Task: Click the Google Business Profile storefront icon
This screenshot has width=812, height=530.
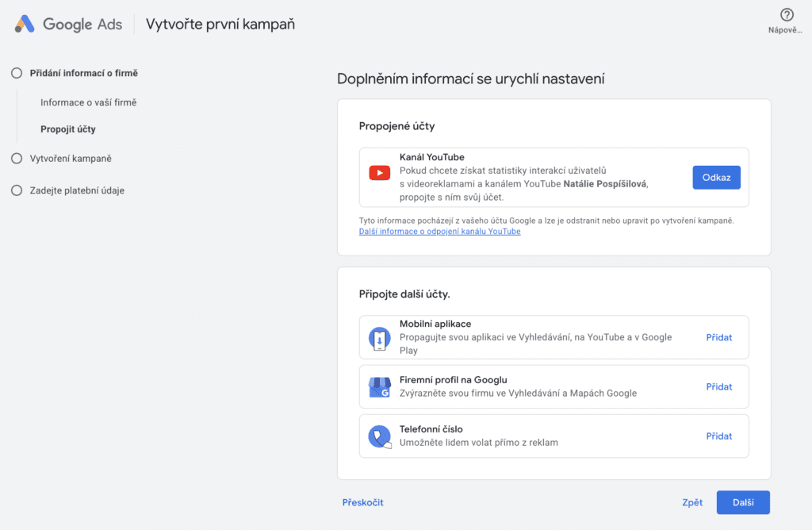Action: (379, 387)
